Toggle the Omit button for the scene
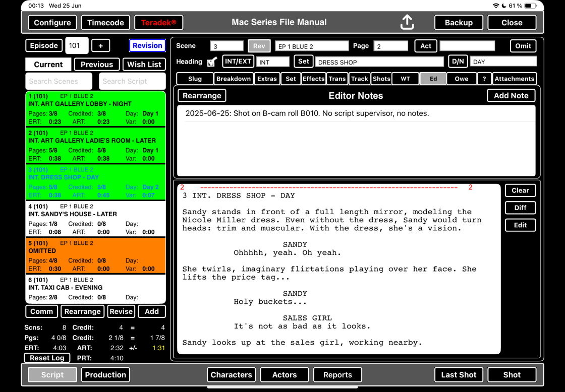 coord(523,46)
